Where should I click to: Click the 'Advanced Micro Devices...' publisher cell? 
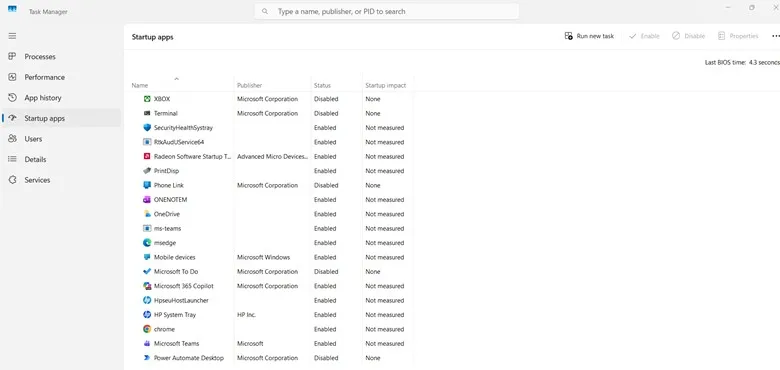(x=272, y=157)
